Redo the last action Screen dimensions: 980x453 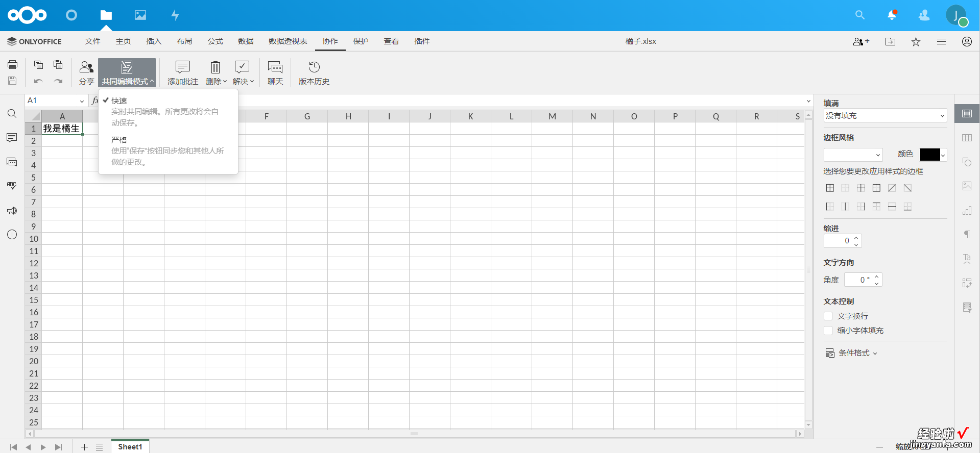(x=58, y=81)
